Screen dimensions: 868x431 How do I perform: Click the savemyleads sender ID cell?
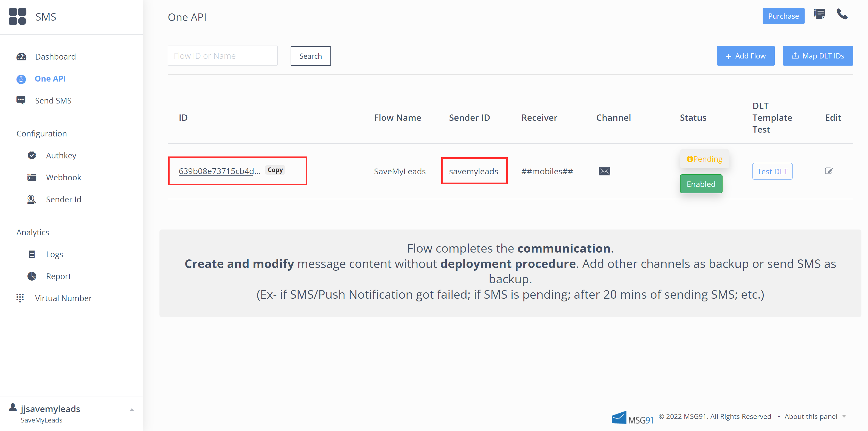click(x=473, y=171)
